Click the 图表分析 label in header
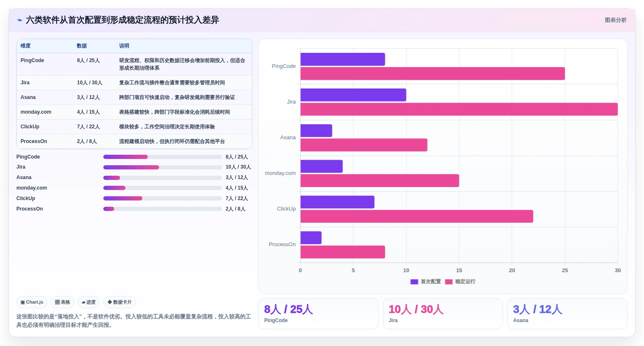 [x=615, y=20]
